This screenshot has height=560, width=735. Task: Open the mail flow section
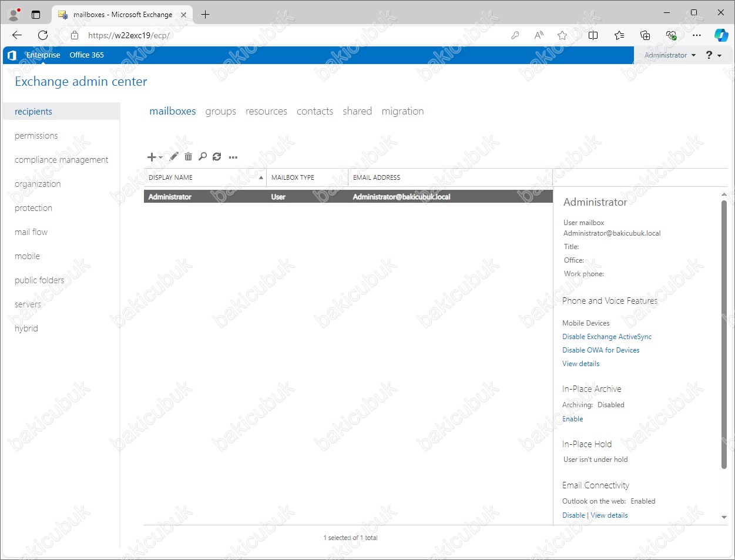31,232
